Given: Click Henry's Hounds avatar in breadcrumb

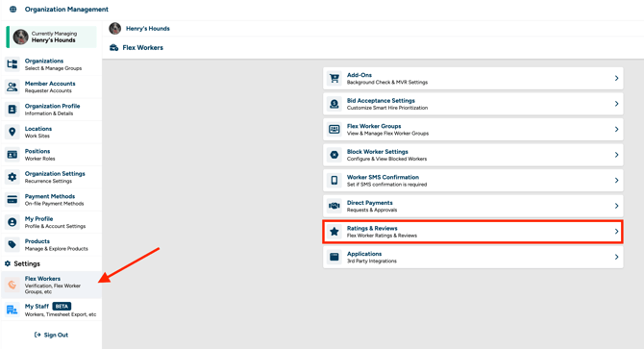Looking at the screenshot, I should (115, 28).
